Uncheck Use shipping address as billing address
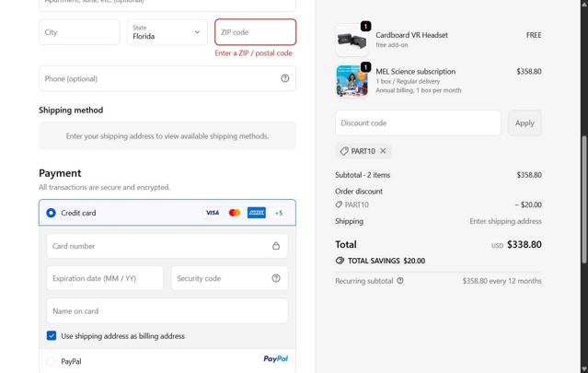 coord(52,336)
